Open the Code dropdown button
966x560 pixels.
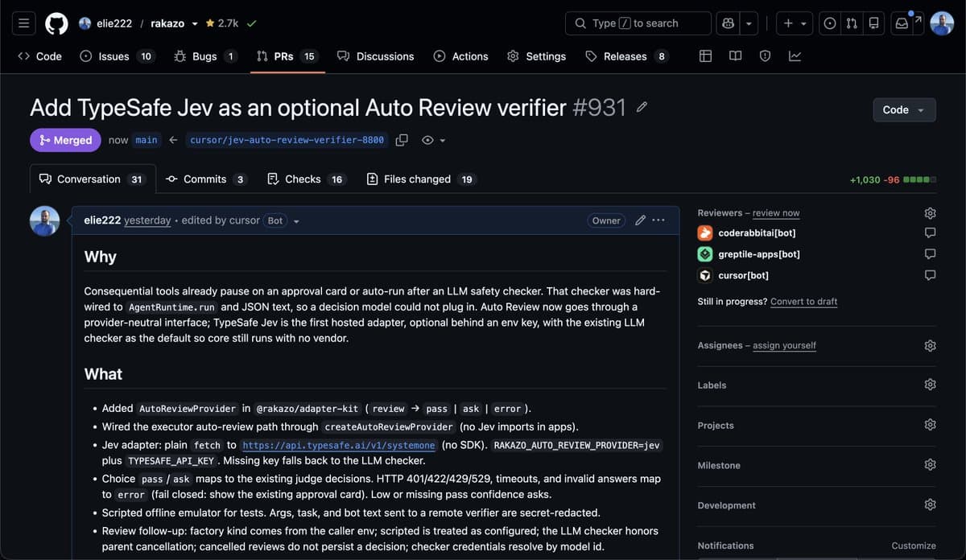904,109
